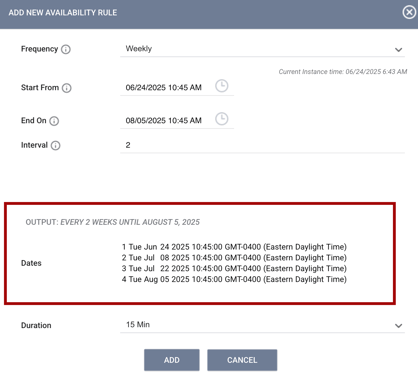Click the ADD button
Image resolution: width=418 pixels, height=379 pixels.
pos(172,360)
